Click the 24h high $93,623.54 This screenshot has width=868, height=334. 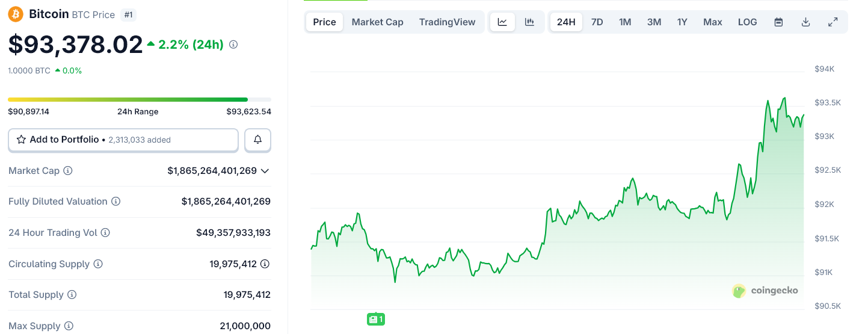coord(248,111)
